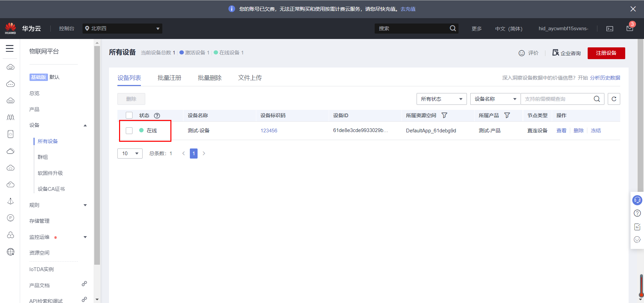This screenshot has height=303, width=644.
Task: Click the circled IP icon in left rail
Action: pyautogui.click(x=10, y=218)
